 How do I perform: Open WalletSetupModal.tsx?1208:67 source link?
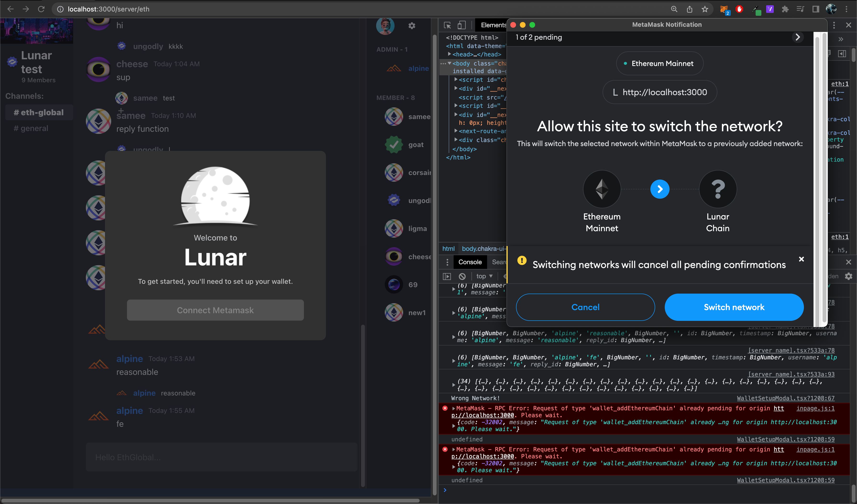pos(786,398)
